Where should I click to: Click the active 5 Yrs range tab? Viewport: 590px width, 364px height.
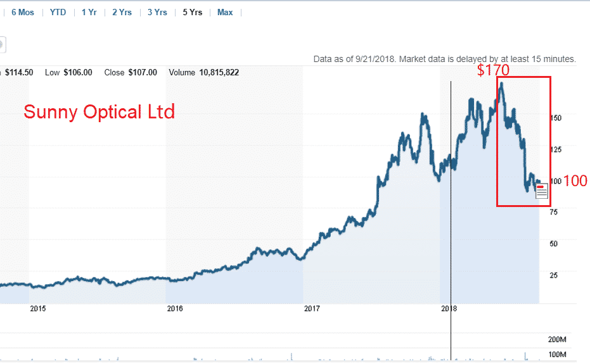pos(193,12)
